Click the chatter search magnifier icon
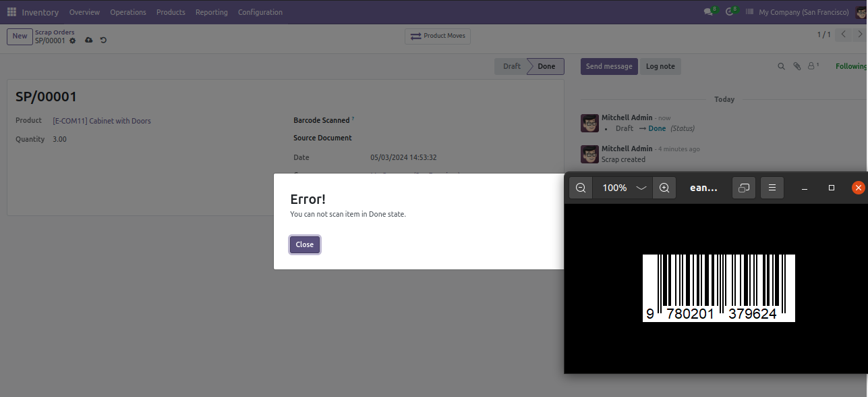868x397 pixels. tap(782, 66)
